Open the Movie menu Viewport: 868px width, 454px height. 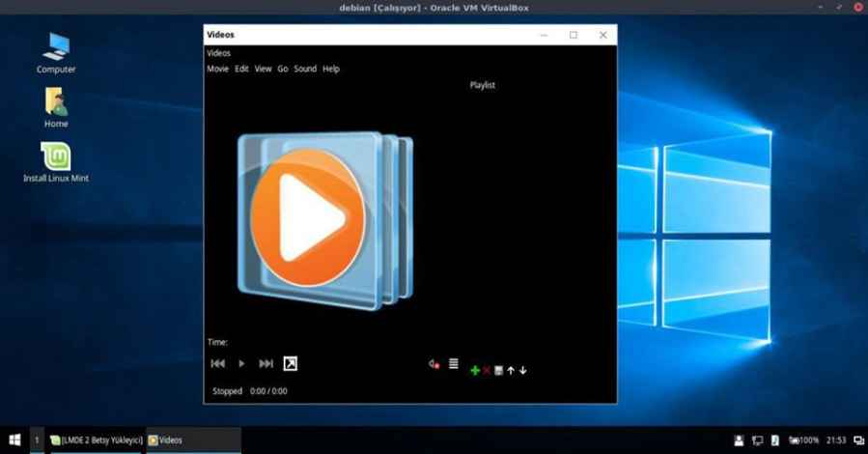217,69
